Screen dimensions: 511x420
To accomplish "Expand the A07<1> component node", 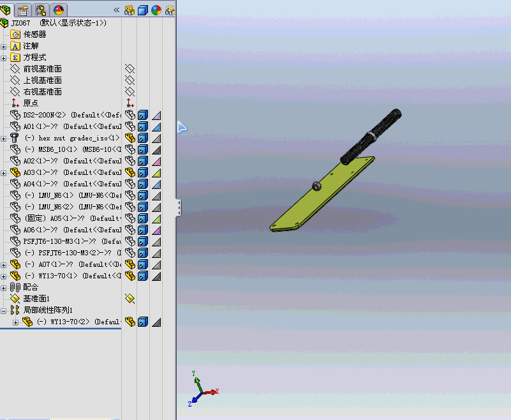I will (3, 265).
